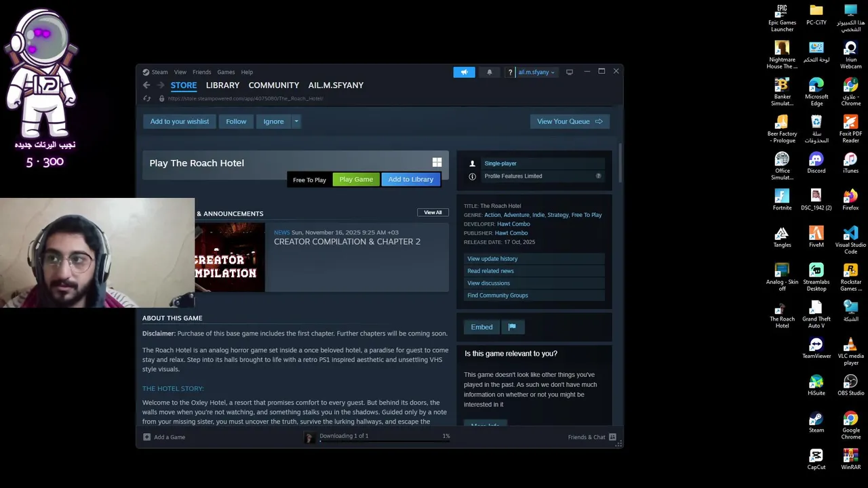Open the ail.m.sfyany account dropdown
The image size is (868, 488).
[x=536, y=73]
